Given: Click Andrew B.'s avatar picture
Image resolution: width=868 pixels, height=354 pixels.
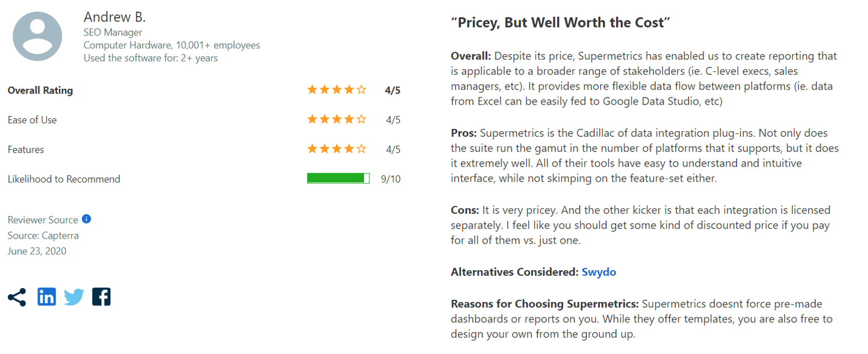Looking at the screenshot, I should pyautogui.click(x=37, y=35).
